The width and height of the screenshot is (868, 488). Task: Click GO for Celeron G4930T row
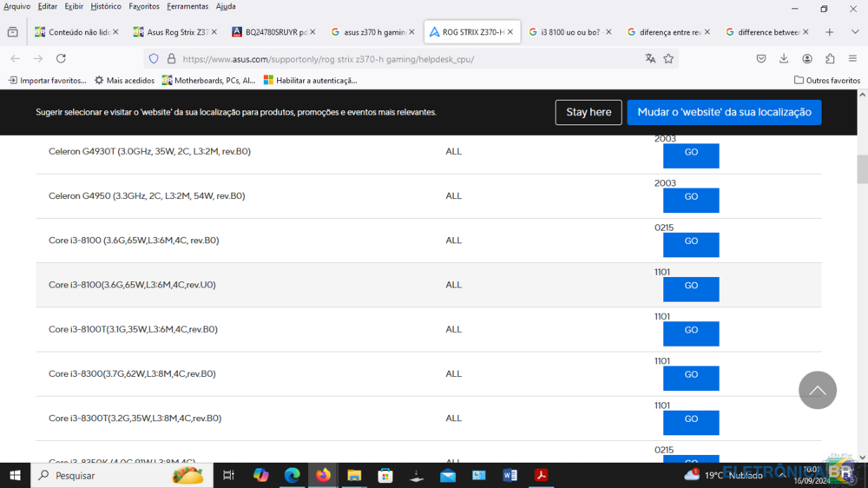(691, 155)
